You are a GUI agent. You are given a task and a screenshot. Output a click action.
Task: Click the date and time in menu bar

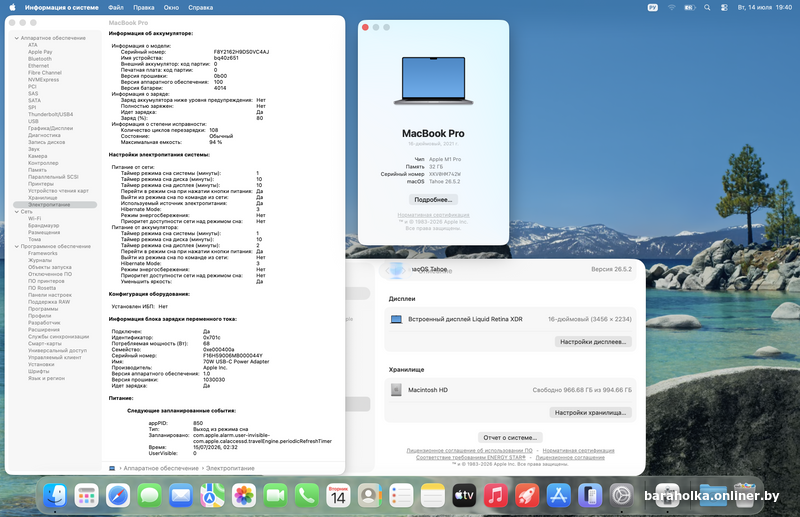click(765, 8)
